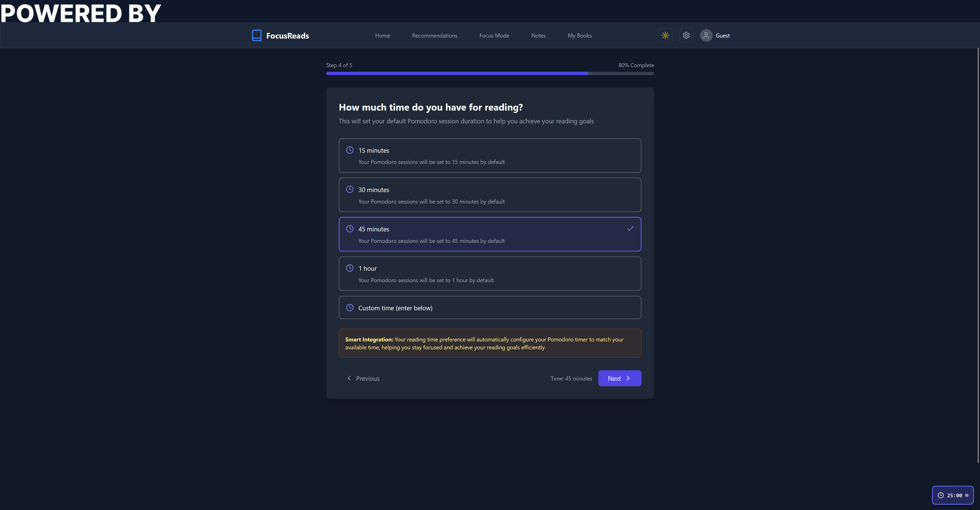The height and width of the screenshot is (510, 980).
Task: Click the floating 25:00 Pomodoro timer widget
Action: (x=952, y=495)
